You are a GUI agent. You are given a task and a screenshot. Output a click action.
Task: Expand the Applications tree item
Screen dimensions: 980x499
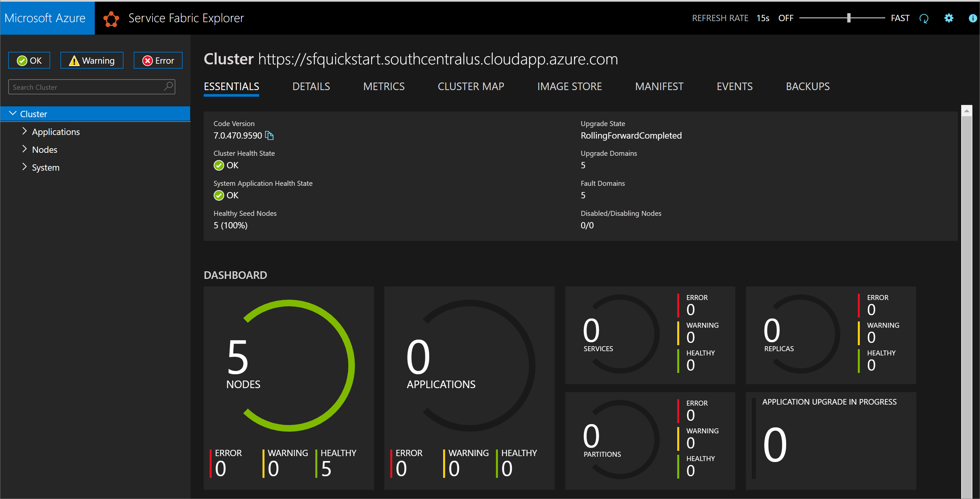pos(23,131)
